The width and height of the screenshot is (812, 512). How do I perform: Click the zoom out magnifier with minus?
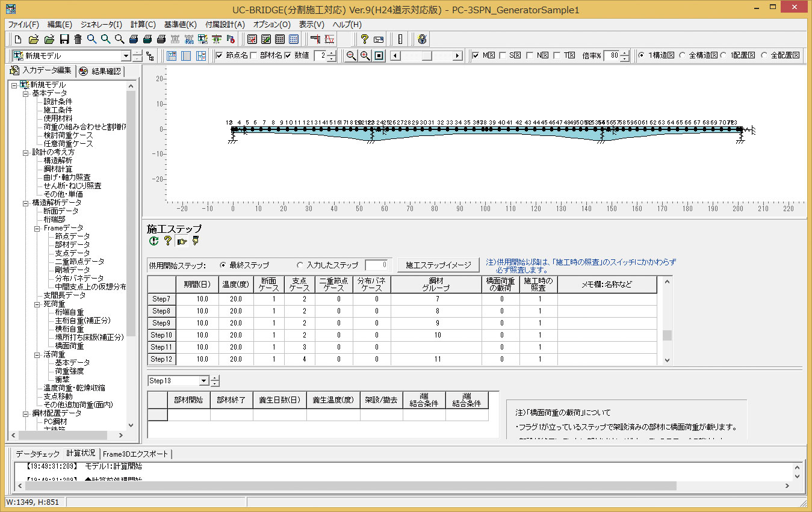tap(351, 56)
